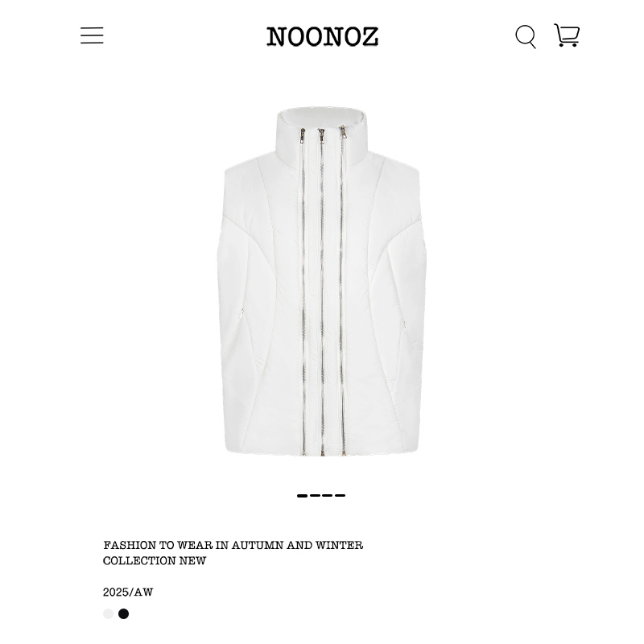Click the center zipper pull on the vest collar
644x644 pixels.
click(x=321, y=136)
